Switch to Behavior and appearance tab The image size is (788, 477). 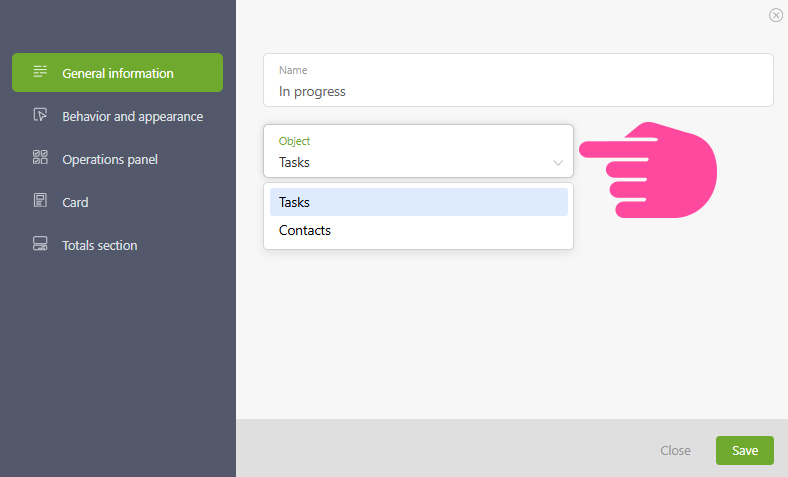click(x=118, y=116)
